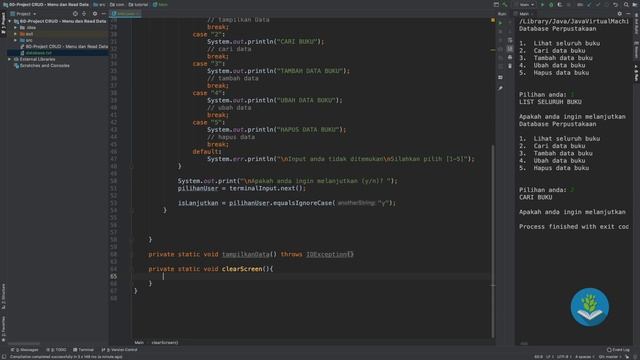
Task: Open Favorites tool window side tab
Action: pos(3,329)
